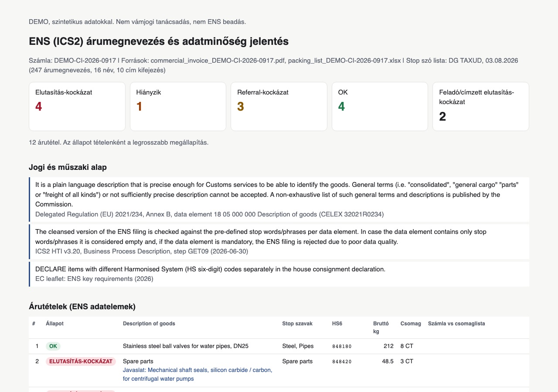Click the "EC leaflet: ENS key requirements (2026)" citation
Screen dimensions: 558x392
pyautogui.click(x=94, y=279)
